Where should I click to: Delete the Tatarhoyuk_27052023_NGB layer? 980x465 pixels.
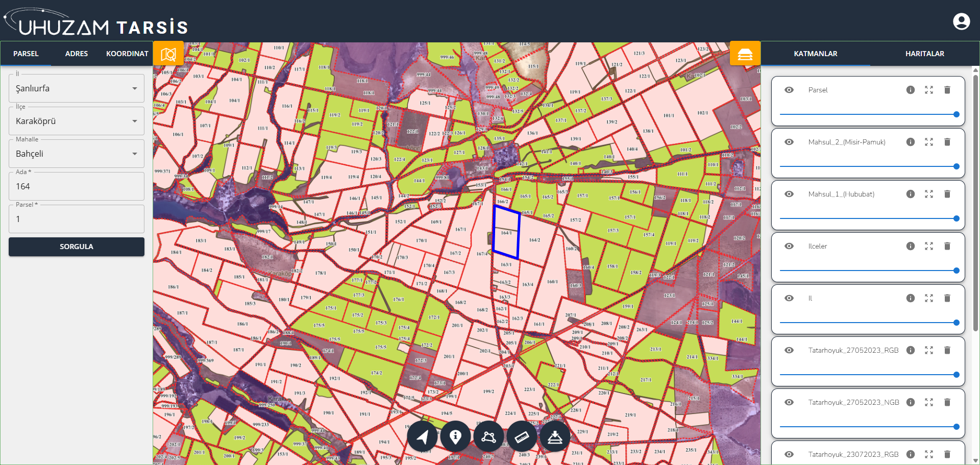tap(947, 402)
